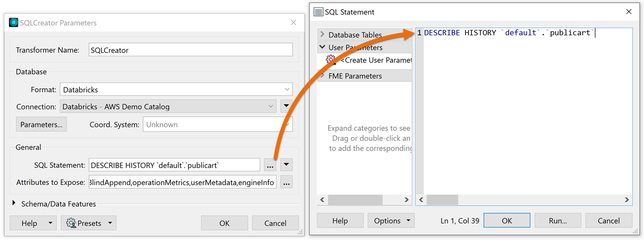Open the Connection dropdown list
Screen dimensions: 644x240
(169, 106)
